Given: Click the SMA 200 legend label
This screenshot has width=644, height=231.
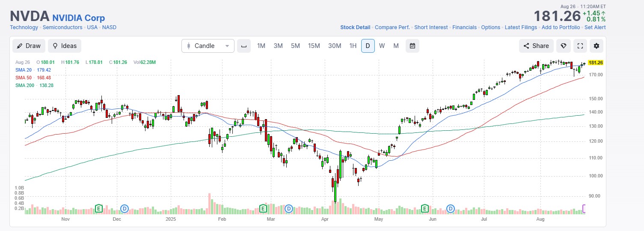Looking at the screenshot, I should point(24,85).
